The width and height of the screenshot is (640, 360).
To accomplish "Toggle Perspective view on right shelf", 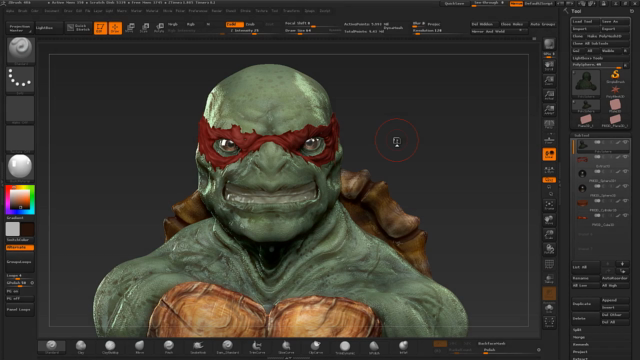I will (x=549, y=124).
